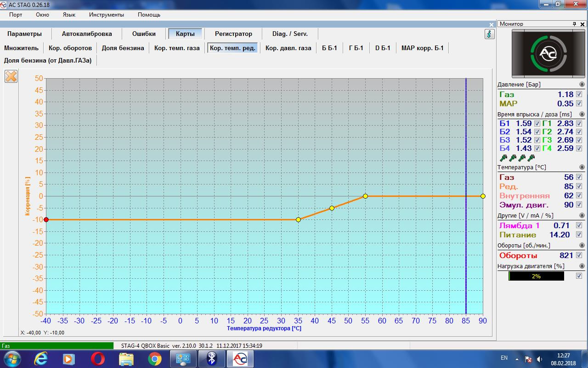Image resolution: width=588 pixels, height=368 pixels.
Task: Switch to the Diag. / Serv. tab
Action: click(x=290, y=34)
